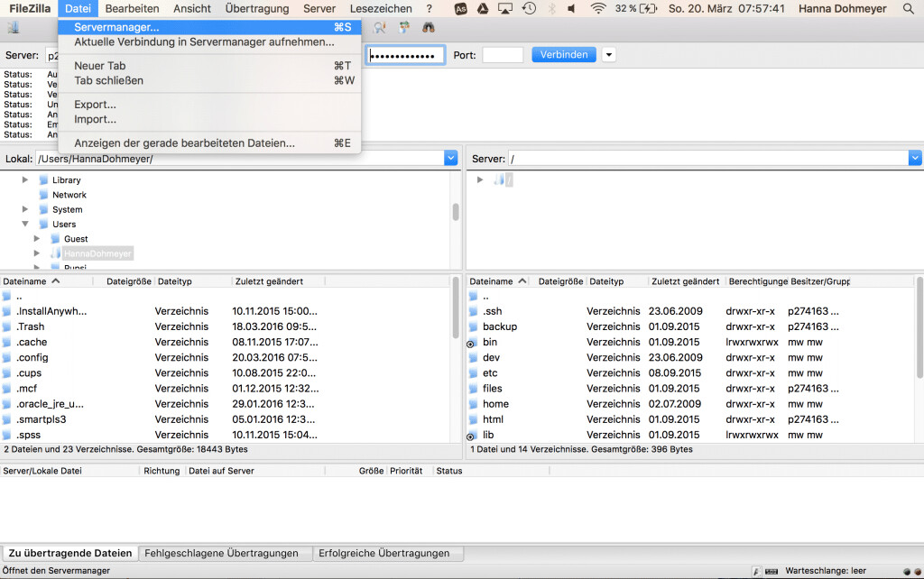Screen dimensions: 924x579
Task: Collapse the Users tree node
Action: 24,224
